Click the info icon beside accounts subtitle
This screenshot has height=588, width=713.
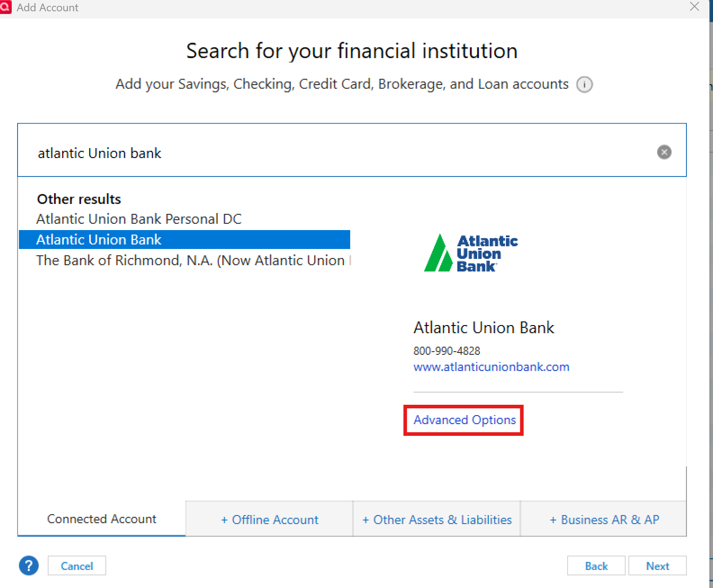584,85
